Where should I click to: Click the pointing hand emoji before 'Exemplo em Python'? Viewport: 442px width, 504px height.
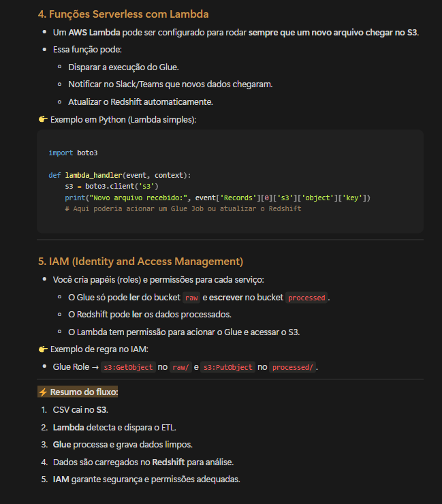pos(43,120)
